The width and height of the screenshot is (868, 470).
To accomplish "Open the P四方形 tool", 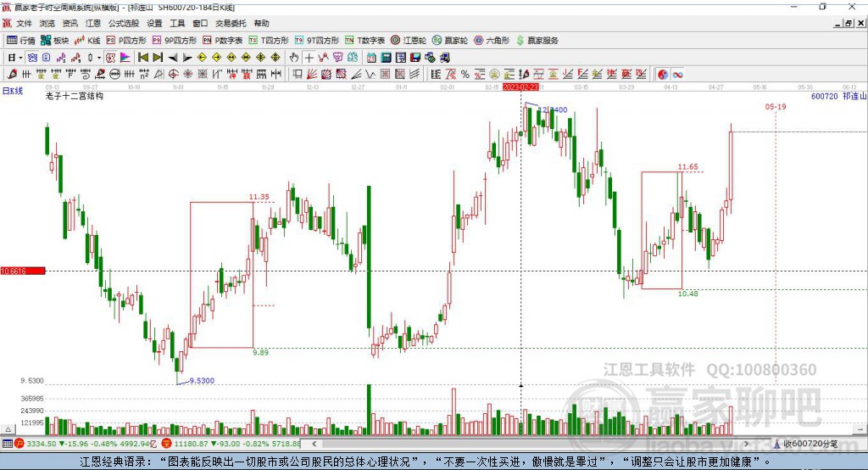I will click(126, 41).
